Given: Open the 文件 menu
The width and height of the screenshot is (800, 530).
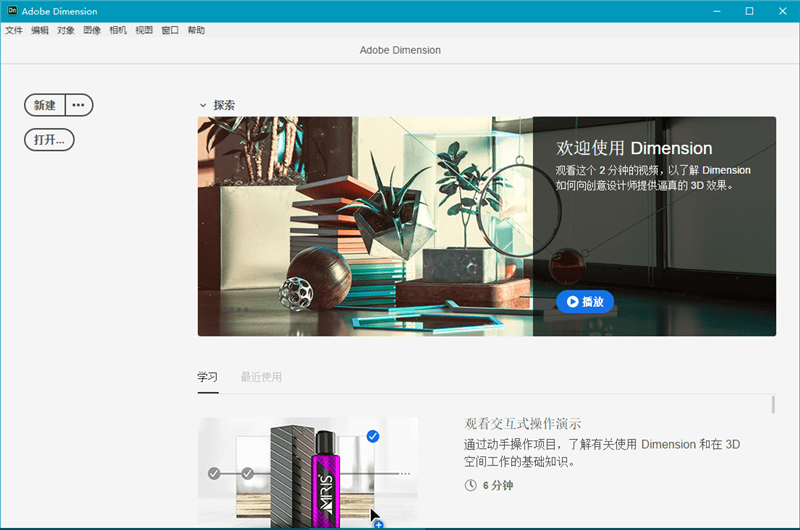Looking at the screenshot, I should point(14,31).
